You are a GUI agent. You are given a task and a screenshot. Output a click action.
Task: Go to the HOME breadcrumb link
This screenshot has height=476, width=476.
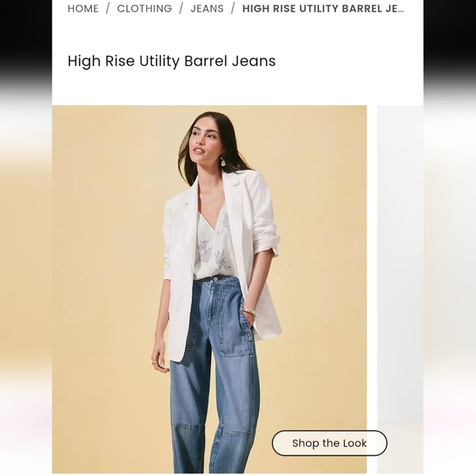[83, 8]
